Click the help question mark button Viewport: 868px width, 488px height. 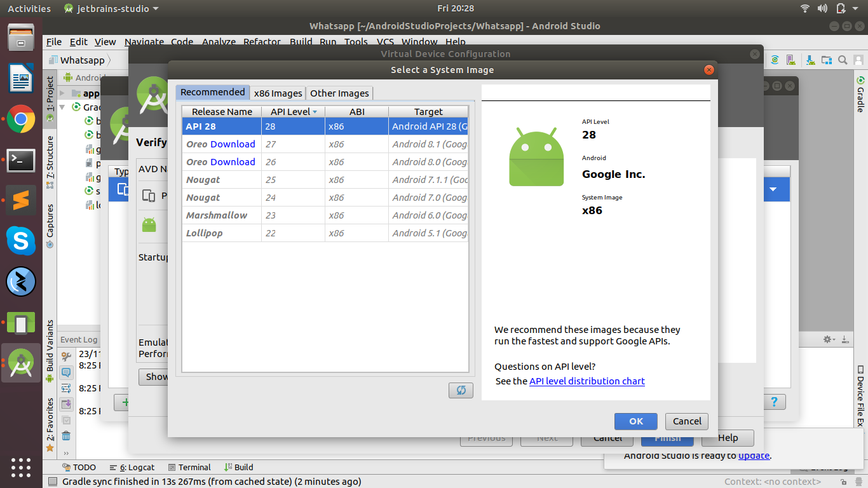(x=774, y=402)
